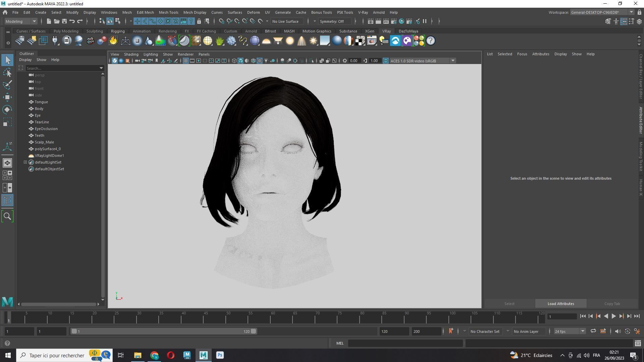
Task: Choose the Lasso Select tool
Action: pos(7,72)
